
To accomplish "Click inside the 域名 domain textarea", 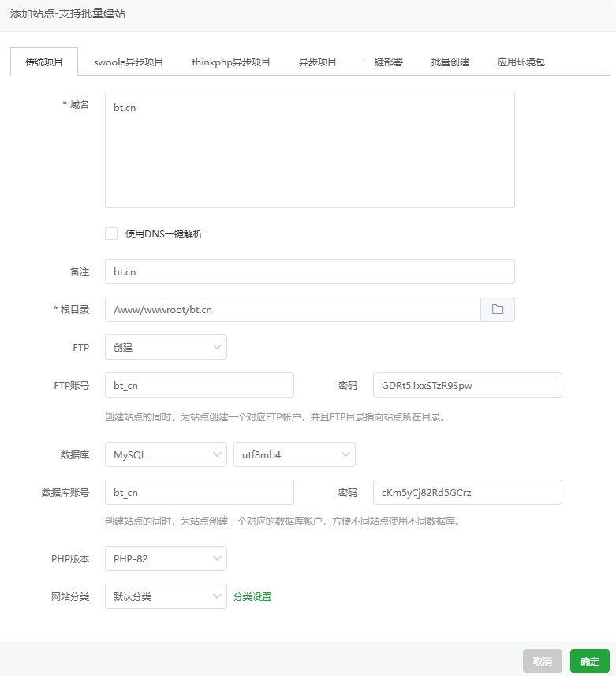I will 310,150.
